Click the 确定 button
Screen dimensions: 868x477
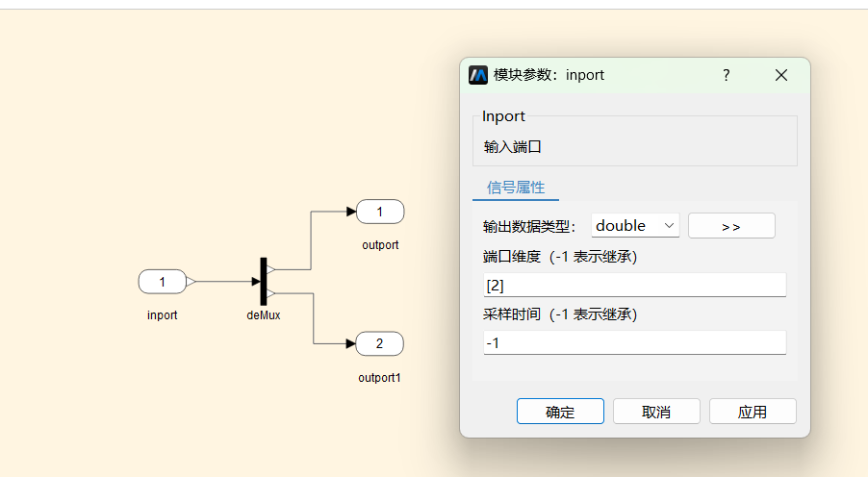coord(560,412)
